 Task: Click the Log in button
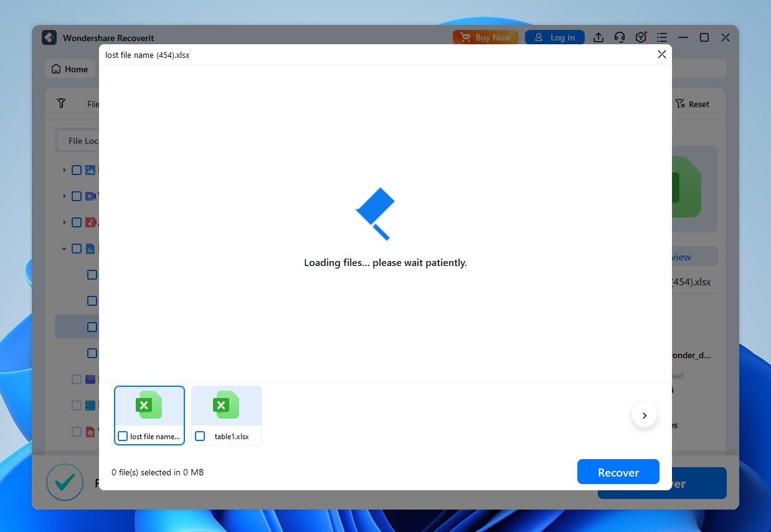click(x=554, y=37)
